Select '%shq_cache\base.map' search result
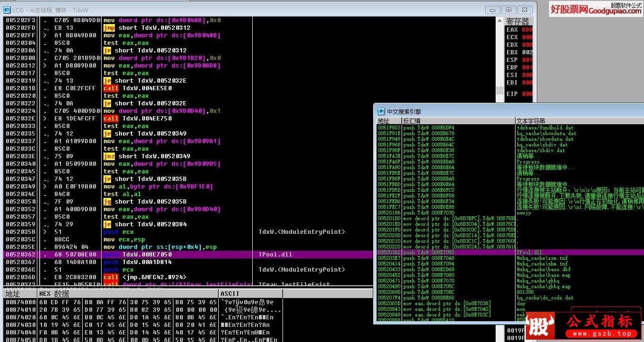Image resolution: width=644 pixels, height=342 pixels. 544,275
